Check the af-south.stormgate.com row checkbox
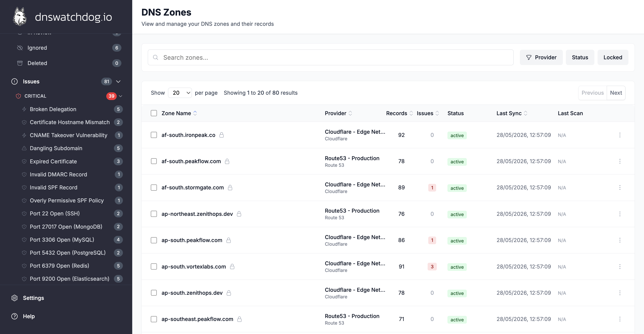Viewport: 644px width, 334px height. (x=154, y=187)
